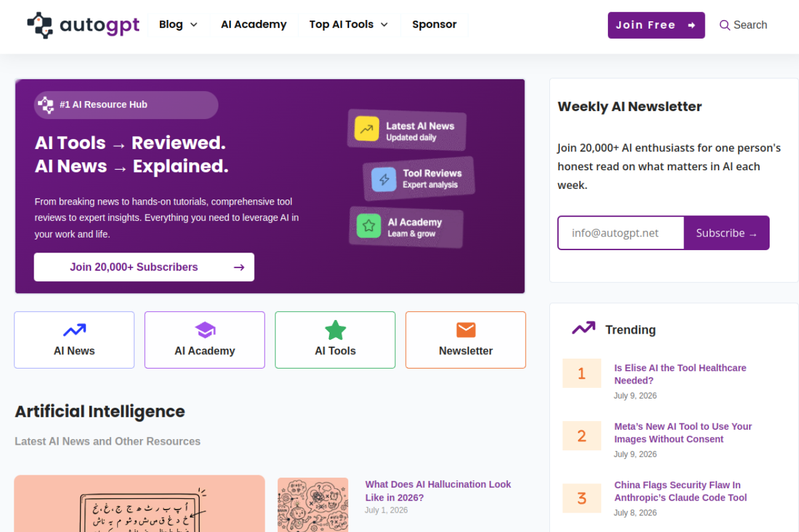Expand the Blog dropdown chevron
The image size is (799, 532).
click(x=194, y=25)
